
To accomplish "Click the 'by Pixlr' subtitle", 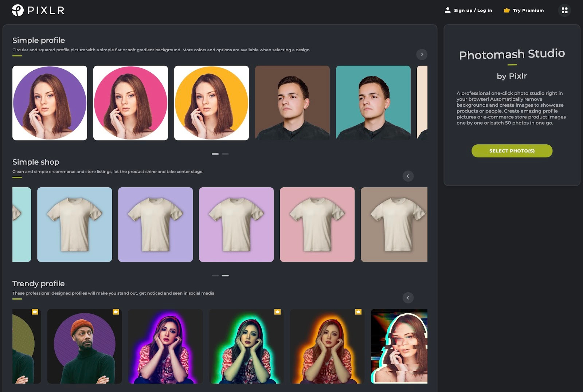I will tap(512, 76).
